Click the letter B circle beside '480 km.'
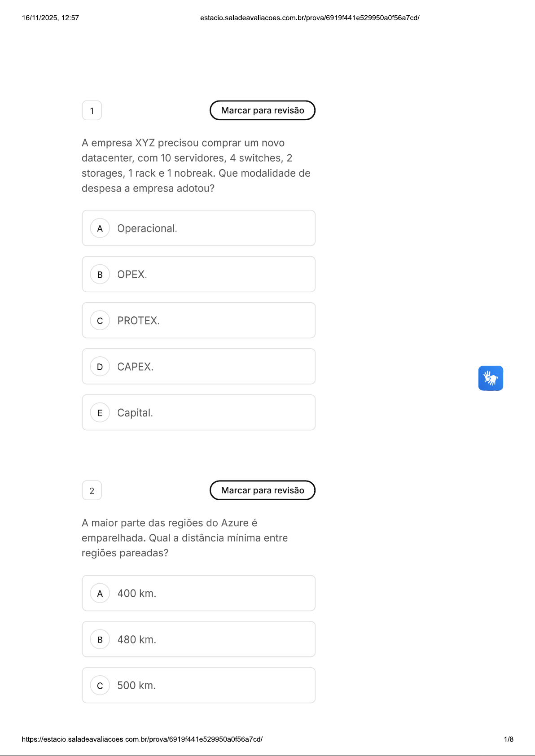This screenshot has width=535, height=756. click(100, 639)
